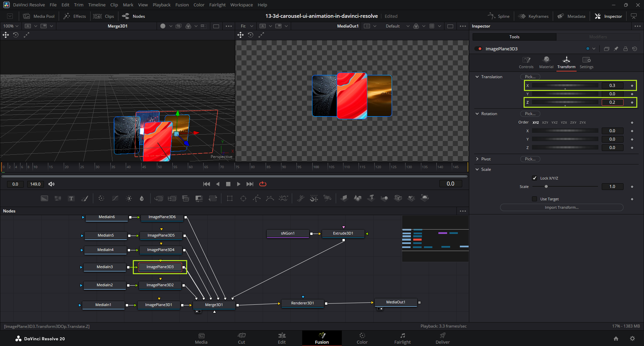
Task: Open the Fusion menu
Action: 182,5
